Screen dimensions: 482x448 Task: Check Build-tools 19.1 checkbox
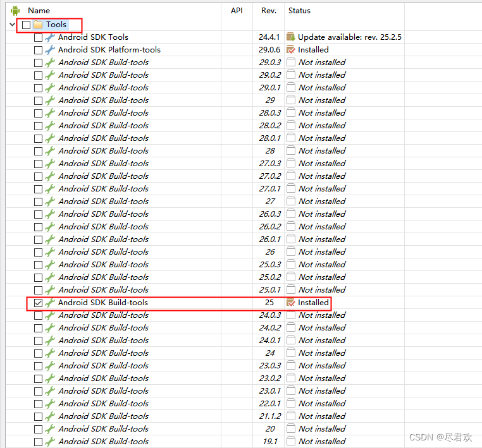click(38, 442)
